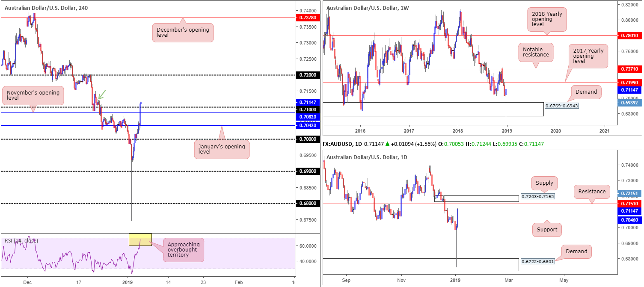Screen dimensions: 644x287
Task: Select the 'January's opening level' callout
Action: click(x=222, y=149)
